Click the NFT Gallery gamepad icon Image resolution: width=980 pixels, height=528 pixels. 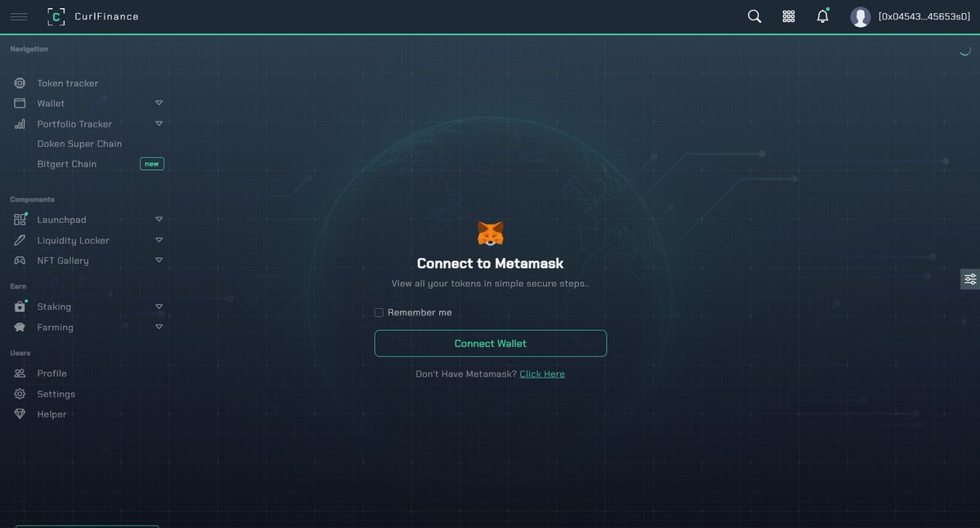tap(20, 261)
